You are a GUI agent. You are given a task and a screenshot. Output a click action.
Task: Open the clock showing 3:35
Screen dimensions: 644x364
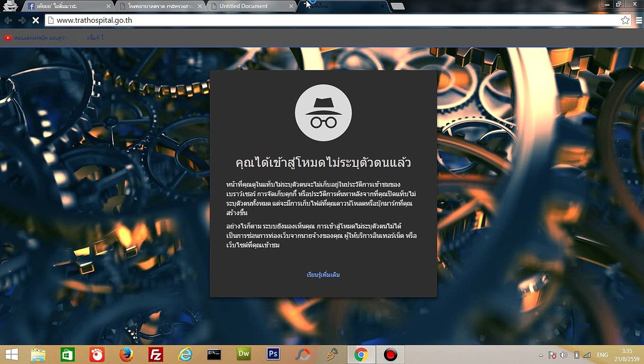627,355
